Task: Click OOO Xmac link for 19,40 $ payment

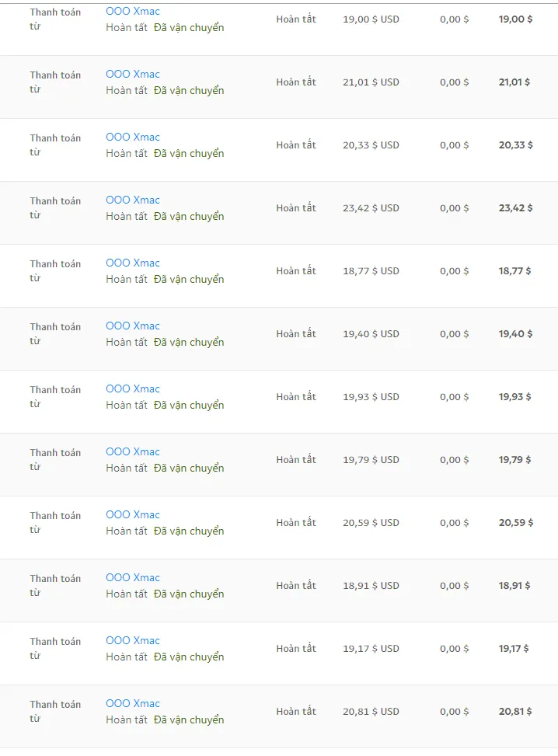Action: pyautogui.click(x=133, y=326)
